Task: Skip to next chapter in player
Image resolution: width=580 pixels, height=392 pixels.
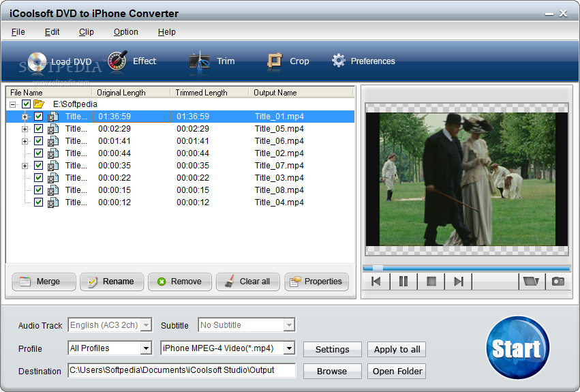Action: coord(458,282)
